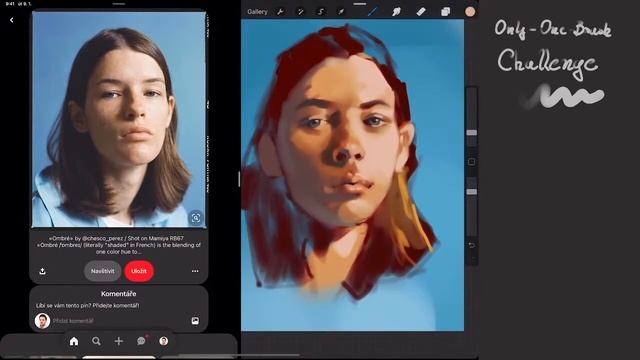
Task: Adjust the brush opacity slider handle
Action: 471,192
